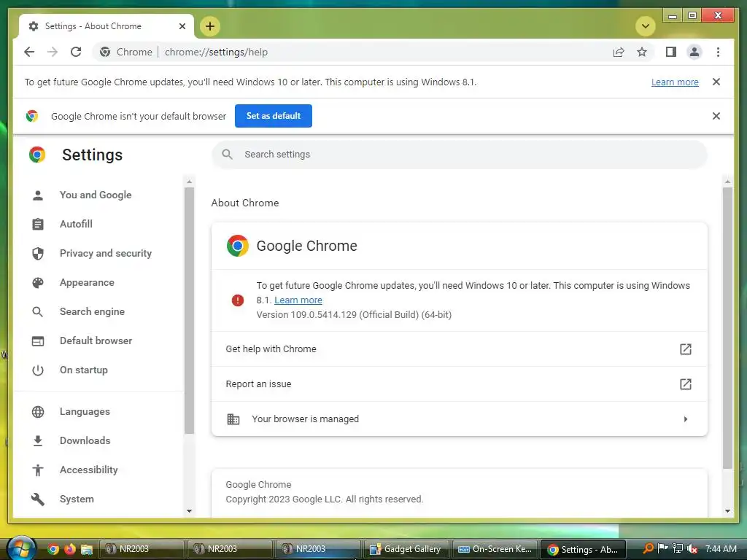Click the sidebar scrollbar down arrow
747x560 pixels.
pos(189,511)
